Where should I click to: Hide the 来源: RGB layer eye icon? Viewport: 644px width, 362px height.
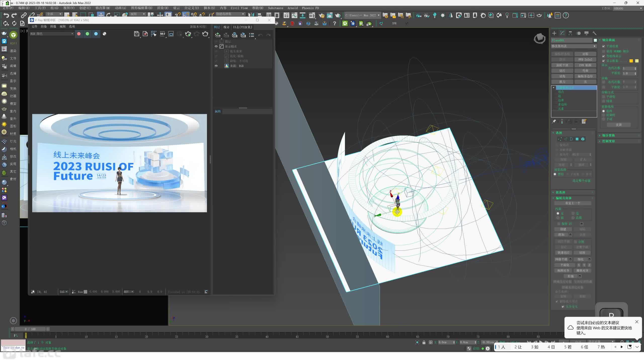coord(216,66)
